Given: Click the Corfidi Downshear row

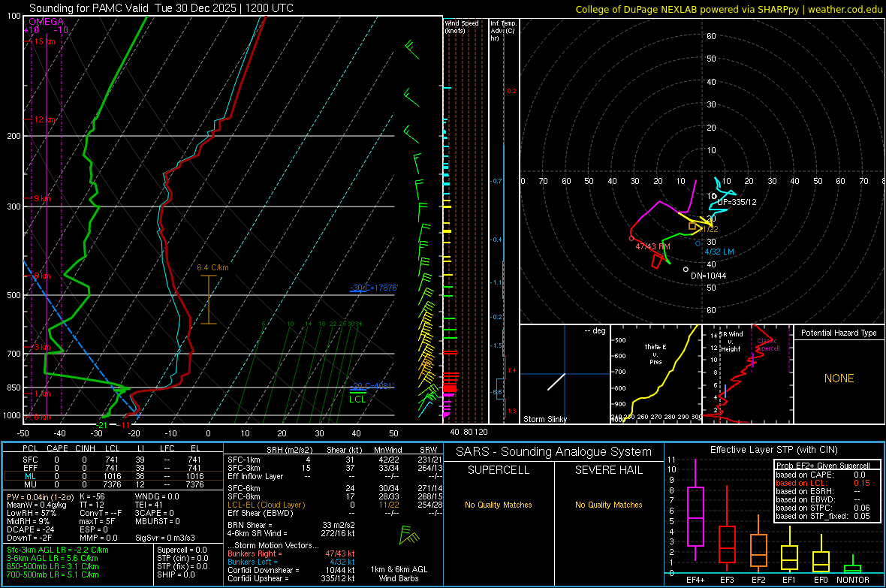Looking at the screenshot, I should (x=291, y=571).
